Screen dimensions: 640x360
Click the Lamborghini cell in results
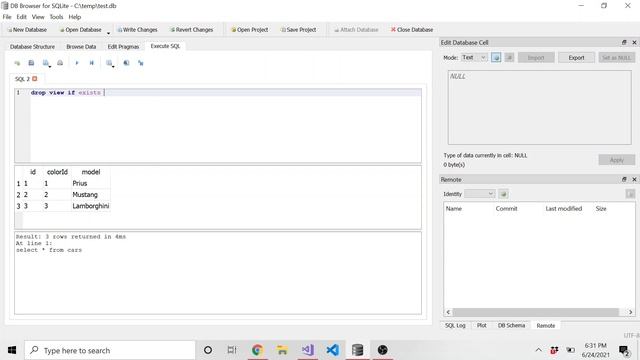[91, 206]
